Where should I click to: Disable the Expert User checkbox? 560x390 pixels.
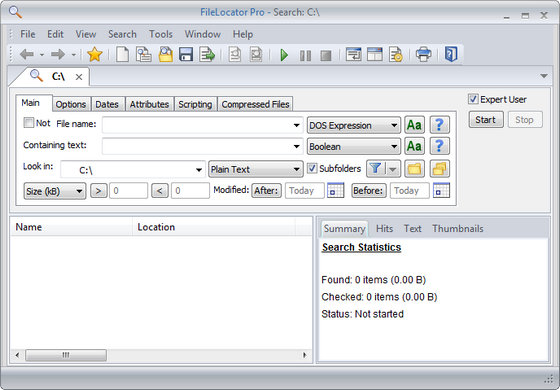coord(473,99)
